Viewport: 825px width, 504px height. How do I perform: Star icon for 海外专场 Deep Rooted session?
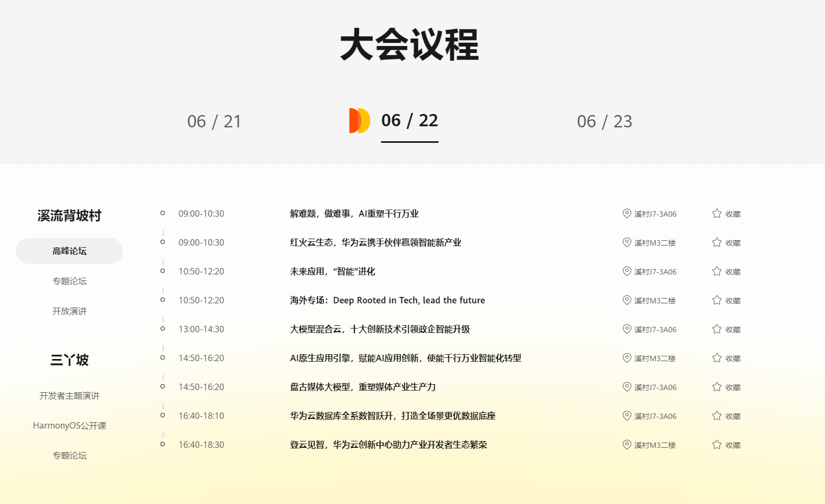[717, 300]
